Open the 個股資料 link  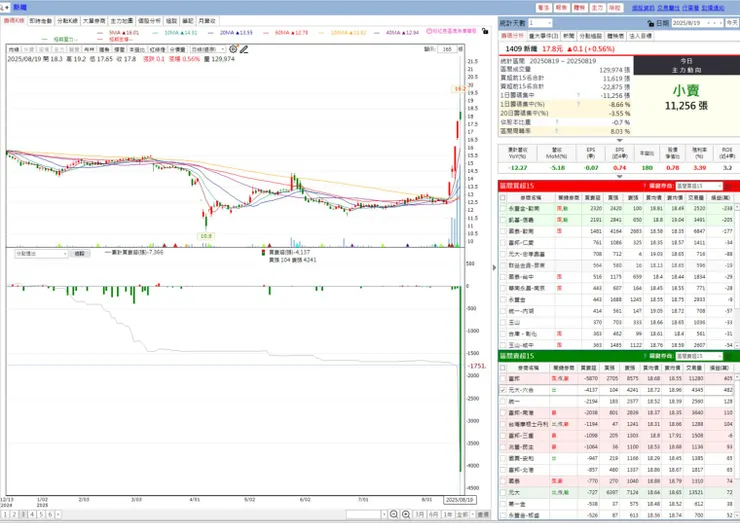click(643, 8)
